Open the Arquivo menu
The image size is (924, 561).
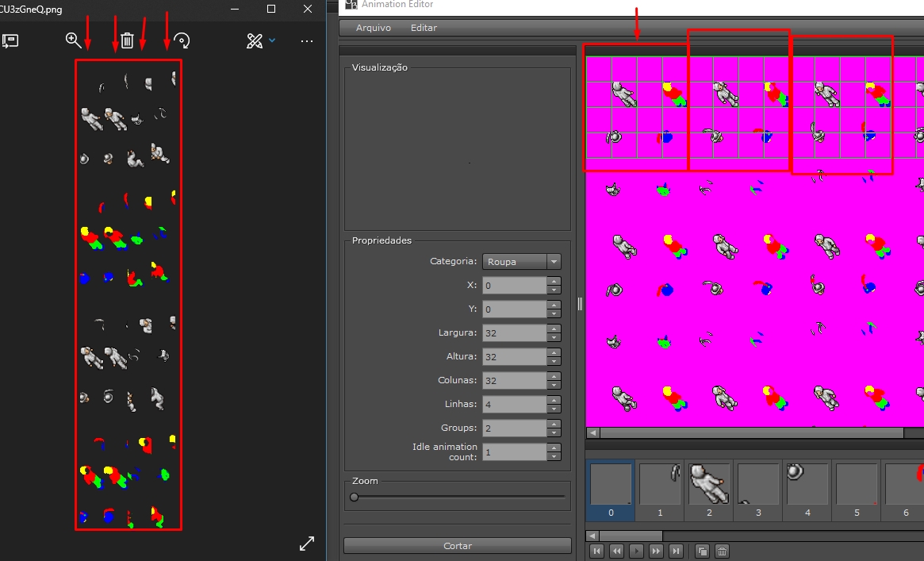(373, 28)
